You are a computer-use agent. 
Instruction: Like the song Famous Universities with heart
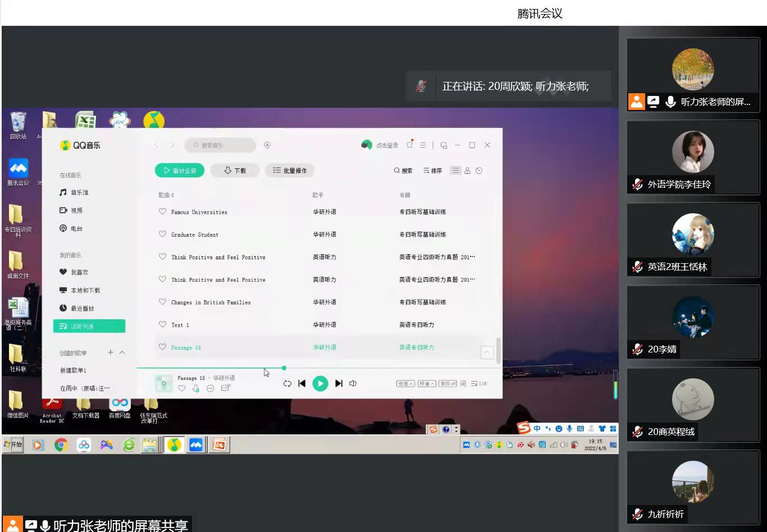tap(162, 212)
